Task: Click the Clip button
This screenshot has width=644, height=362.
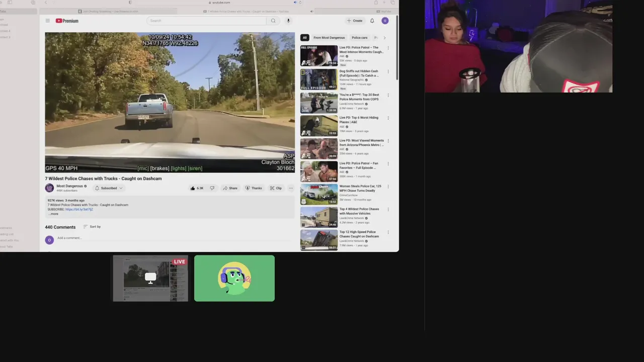Action: 276,188
